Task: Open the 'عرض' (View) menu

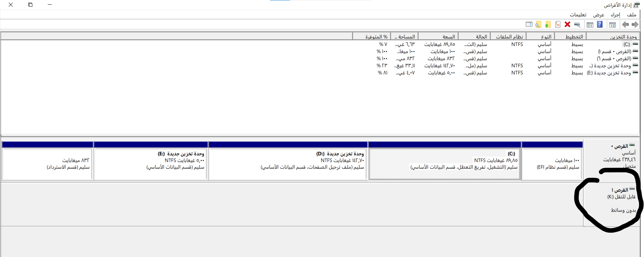Action: (x=599, y=15)
